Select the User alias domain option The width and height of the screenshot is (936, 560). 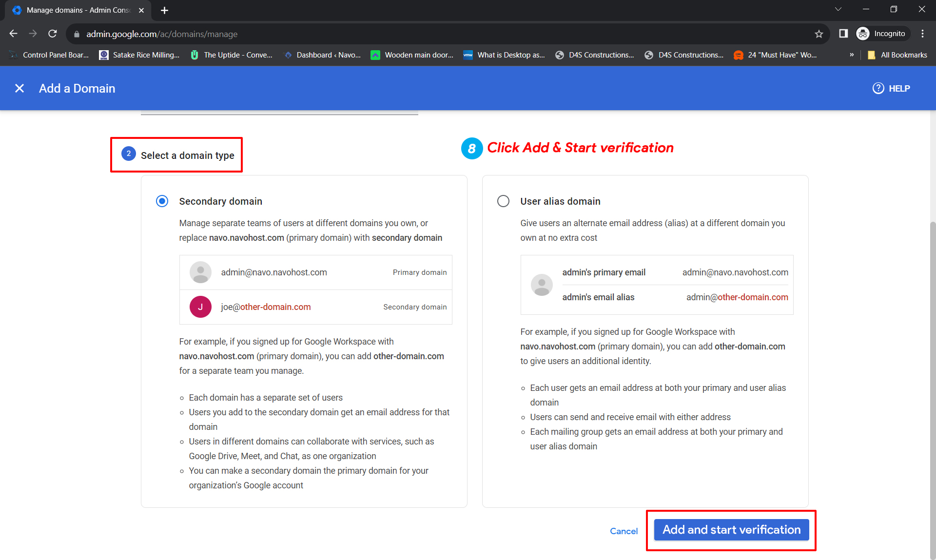(503, 201)
